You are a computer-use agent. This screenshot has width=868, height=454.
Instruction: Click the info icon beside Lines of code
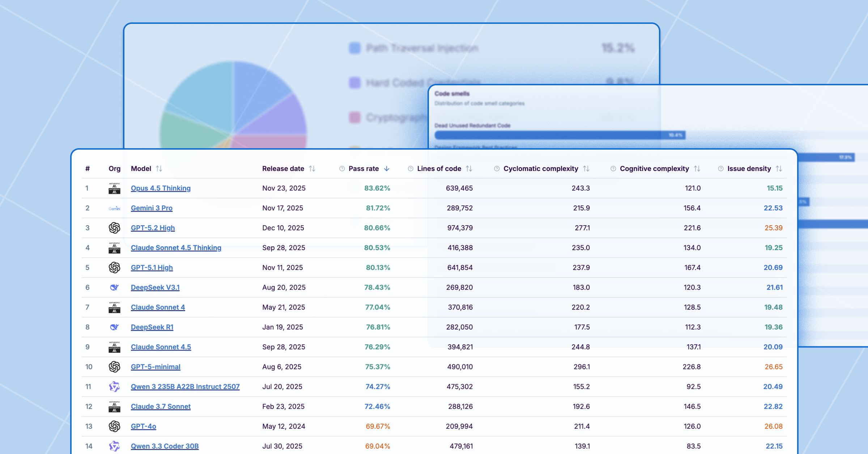pos(410,169)
